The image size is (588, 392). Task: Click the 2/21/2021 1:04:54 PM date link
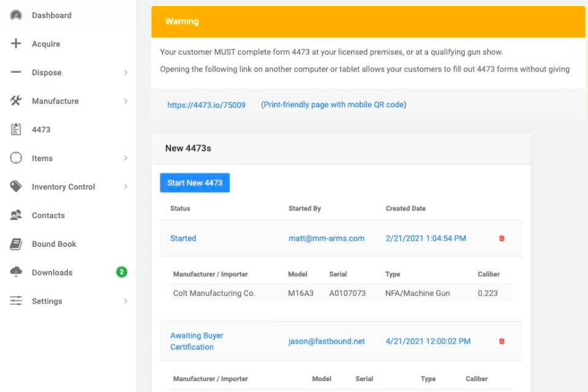click(426, 238)
